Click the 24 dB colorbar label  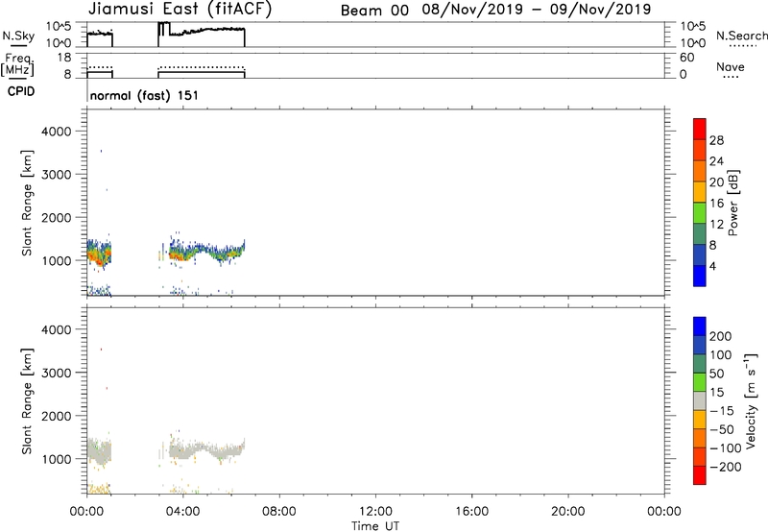pyautogui.click(x=716, y=161)
